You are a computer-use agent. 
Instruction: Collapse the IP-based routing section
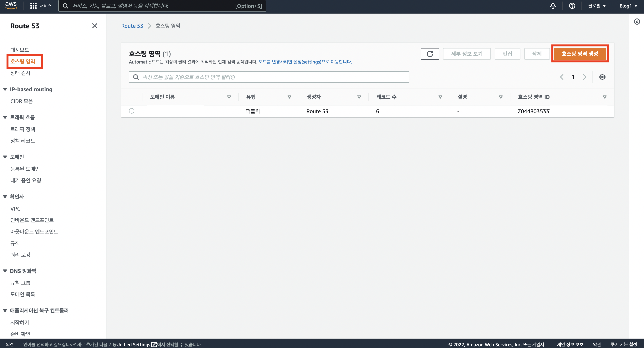[5, 89]
